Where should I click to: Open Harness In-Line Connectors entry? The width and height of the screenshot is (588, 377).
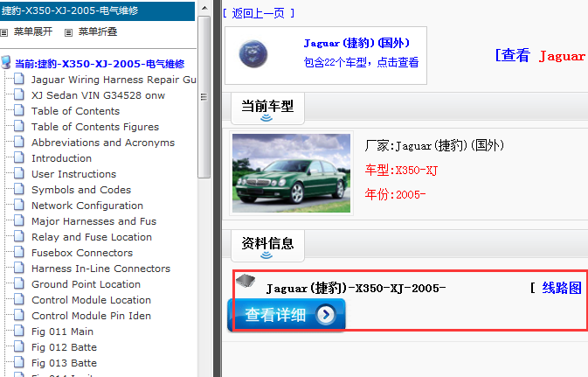tap(100, 269)
